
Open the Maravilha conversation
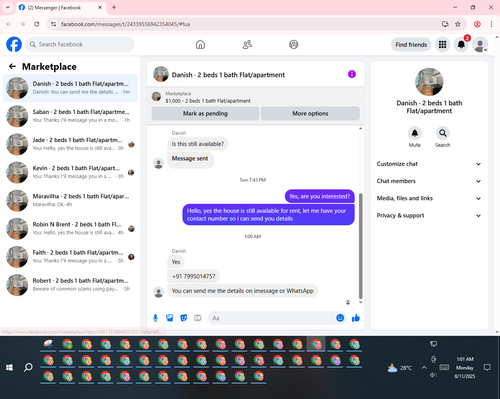70,200
